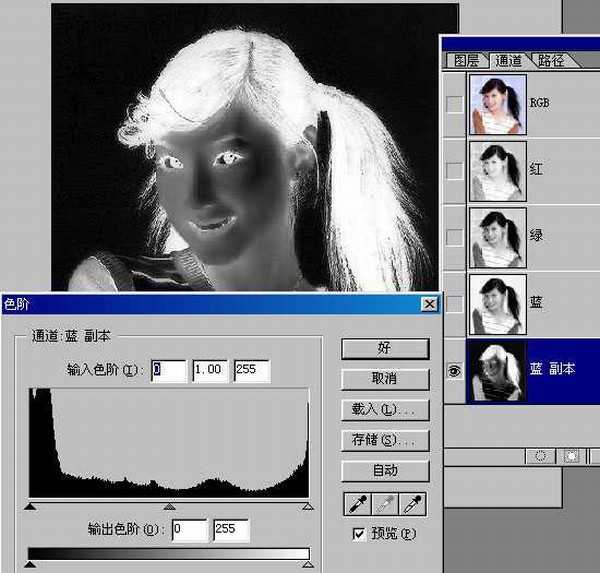Show the 红 channel visibility box
The width and height of the screenshot is (600, 573).
454,169
